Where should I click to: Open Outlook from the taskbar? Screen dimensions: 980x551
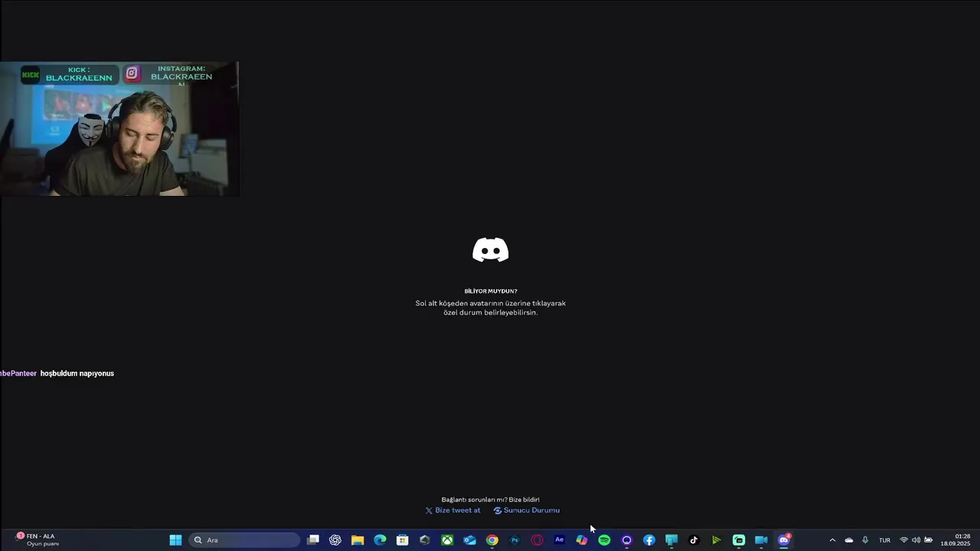pyautogui.click(x=469, y=540)
